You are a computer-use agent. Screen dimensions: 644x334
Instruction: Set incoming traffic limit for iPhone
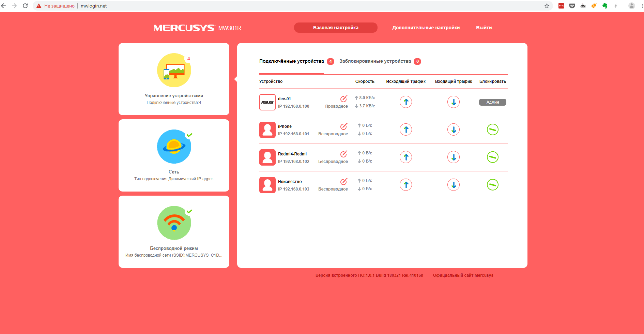(x=454, y=130)
